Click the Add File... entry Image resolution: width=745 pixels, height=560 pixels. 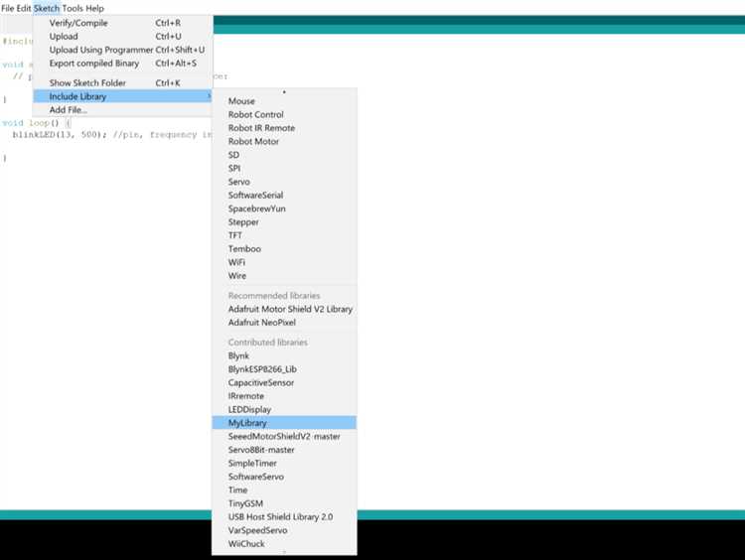69,110
